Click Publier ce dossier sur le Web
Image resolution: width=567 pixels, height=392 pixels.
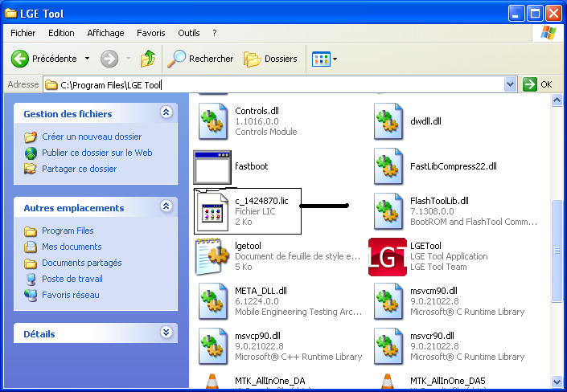(x=97, y=153)
